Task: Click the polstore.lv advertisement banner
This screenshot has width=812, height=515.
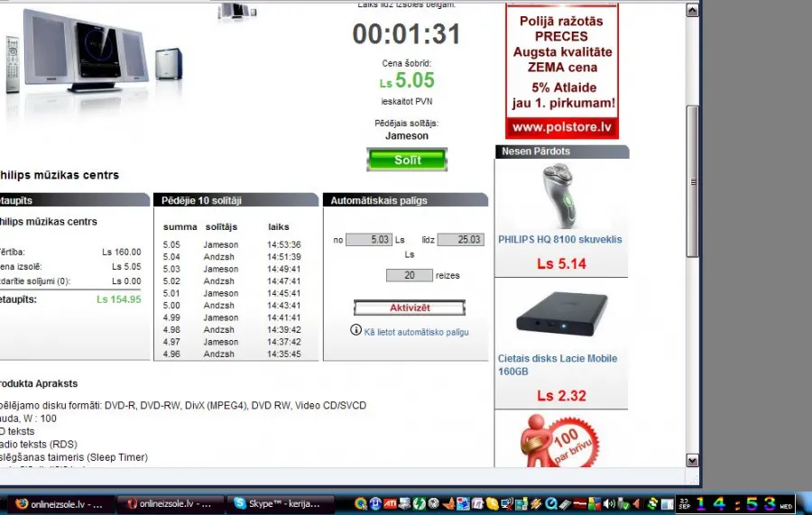Action: point(562,71)
